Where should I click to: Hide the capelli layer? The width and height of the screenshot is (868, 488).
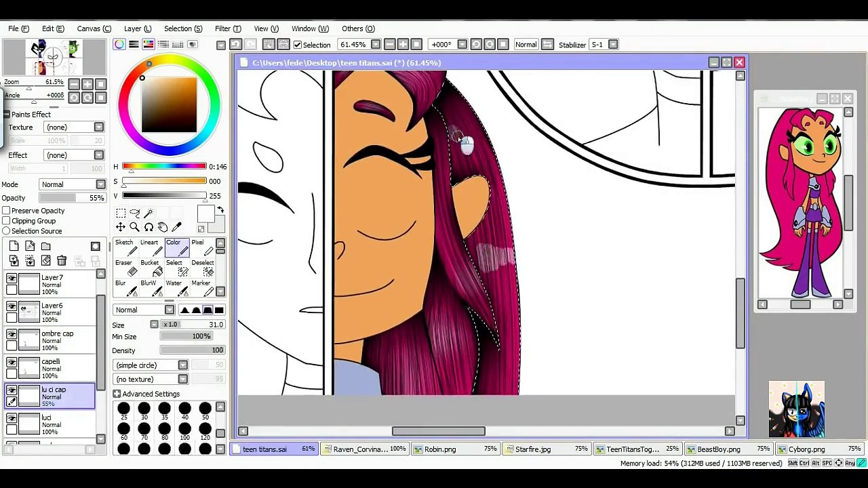(12, 363)
